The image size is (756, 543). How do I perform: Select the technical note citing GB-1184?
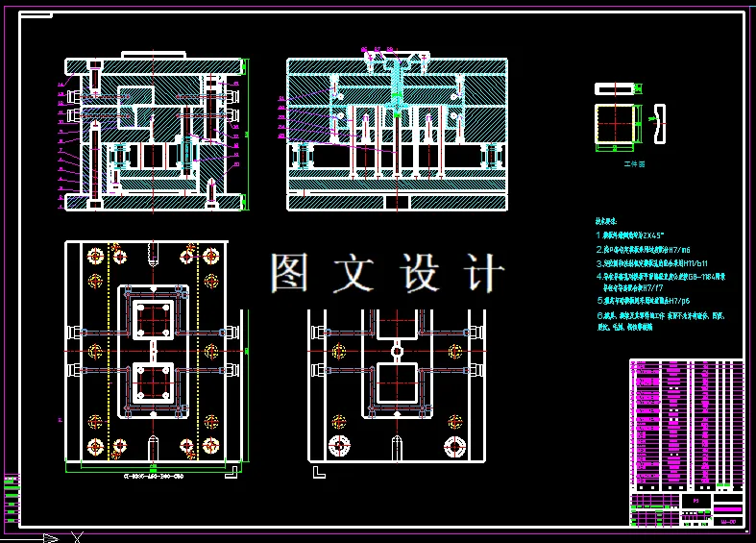pos(661,277)
